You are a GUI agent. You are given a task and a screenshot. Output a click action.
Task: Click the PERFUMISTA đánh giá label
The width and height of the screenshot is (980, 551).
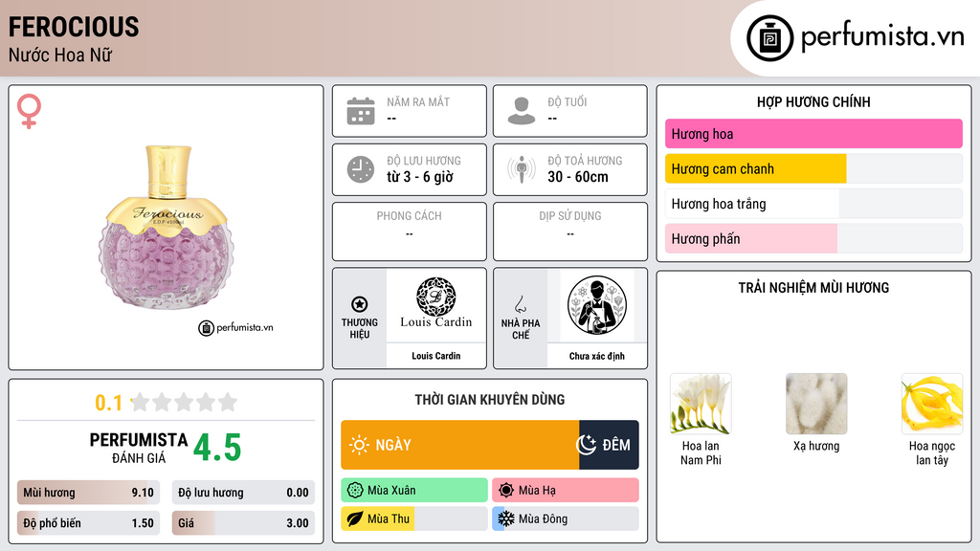(x=139, y=448)
